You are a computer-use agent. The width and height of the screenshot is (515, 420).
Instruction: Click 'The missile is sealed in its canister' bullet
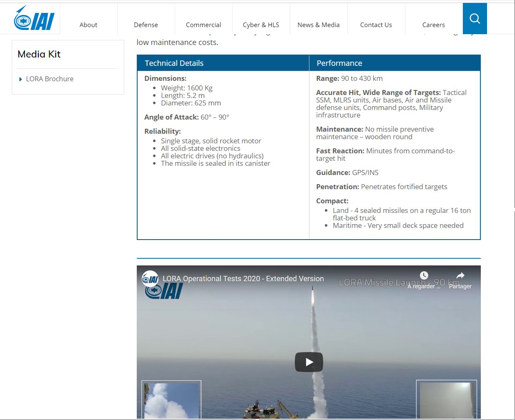[x=216, y=163]
